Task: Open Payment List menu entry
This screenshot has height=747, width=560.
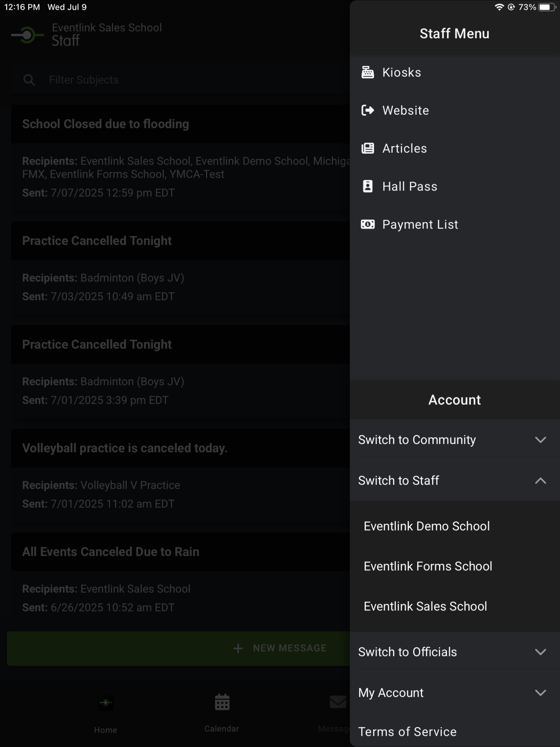Action: tap(455, 224)
